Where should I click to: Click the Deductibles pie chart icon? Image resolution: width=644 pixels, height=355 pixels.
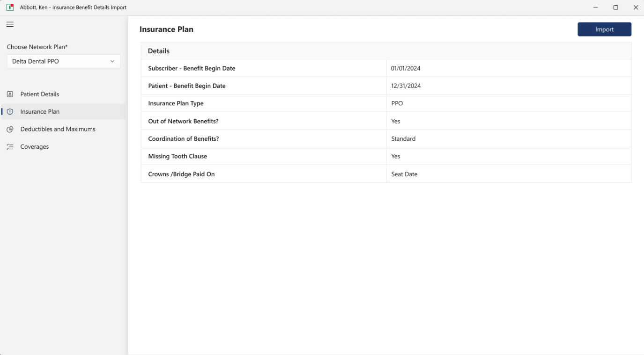10,129
